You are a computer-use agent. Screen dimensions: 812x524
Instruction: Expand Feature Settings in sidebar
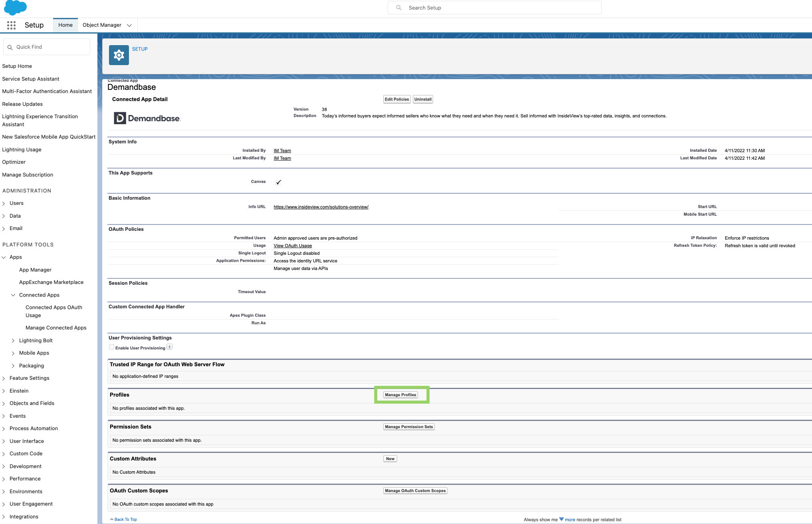coord(4,378)
